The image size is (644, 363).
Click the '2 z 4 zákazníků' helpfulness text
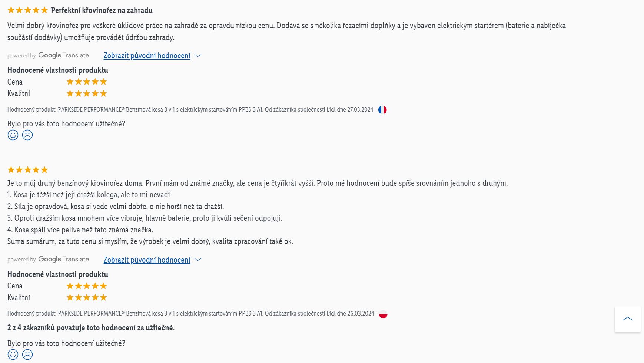[91, 328]
